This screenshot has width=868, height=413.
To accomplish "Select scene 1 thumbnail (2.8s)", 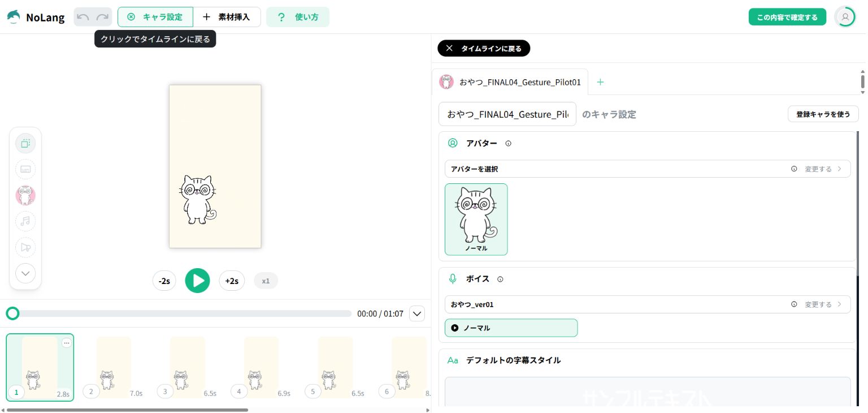I will pos(40,367).
